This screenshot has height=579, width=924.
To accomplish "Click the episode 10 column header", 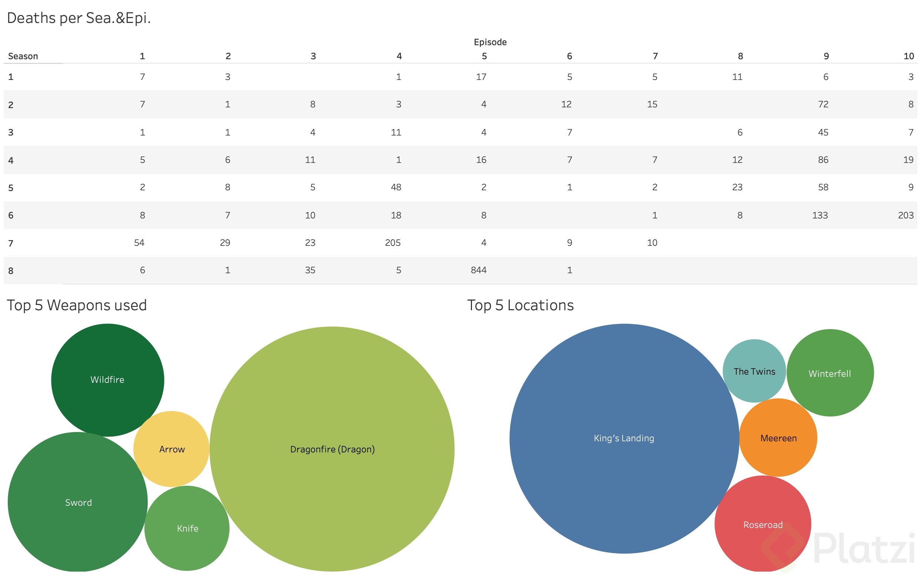I will pyautogui.click(x=908, y=56).
